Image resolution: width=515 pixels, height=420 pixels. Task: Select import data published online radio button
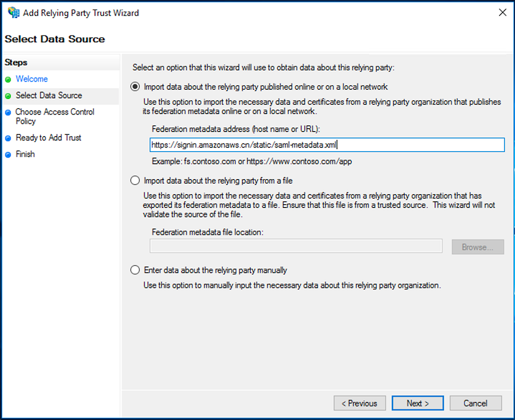coord(135,87)
